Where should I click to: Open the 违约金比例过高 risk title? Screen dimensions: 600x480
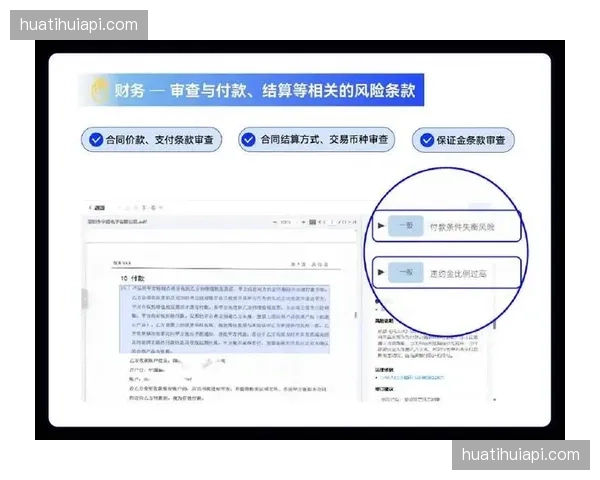458,274
